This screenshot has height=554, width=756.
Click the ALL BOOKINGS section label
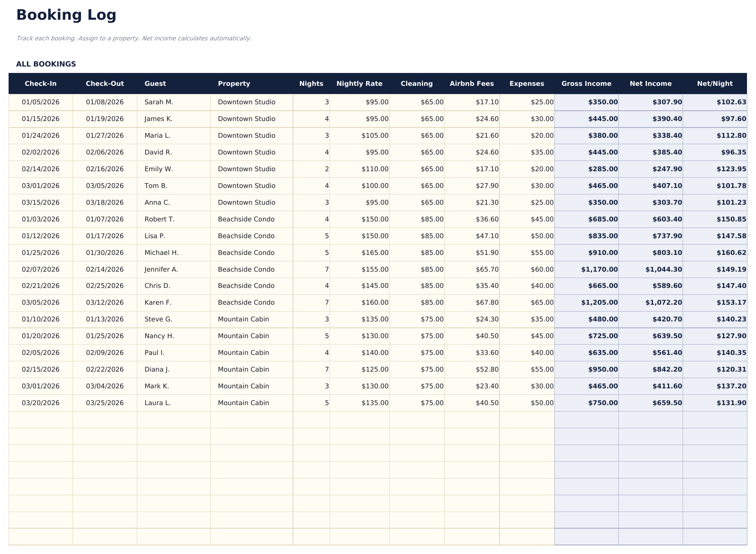click(46, 64)
